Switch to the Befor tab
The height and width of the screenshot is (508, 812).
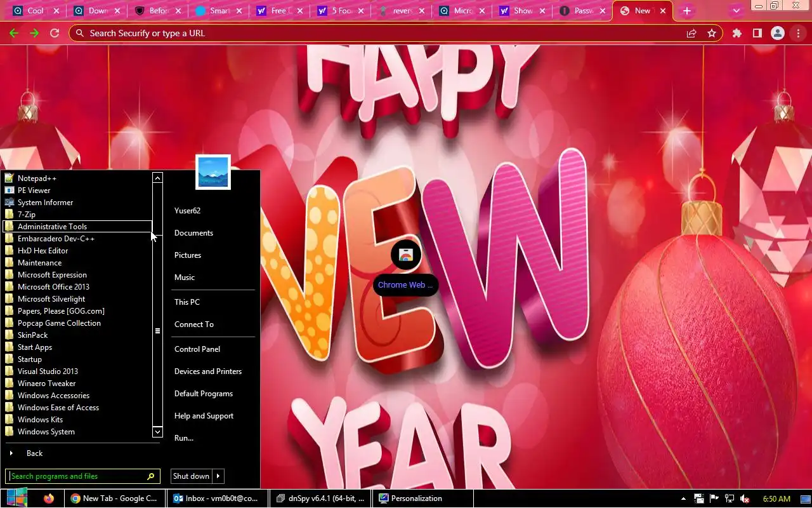pyautogui.click(x=158, y=11)
